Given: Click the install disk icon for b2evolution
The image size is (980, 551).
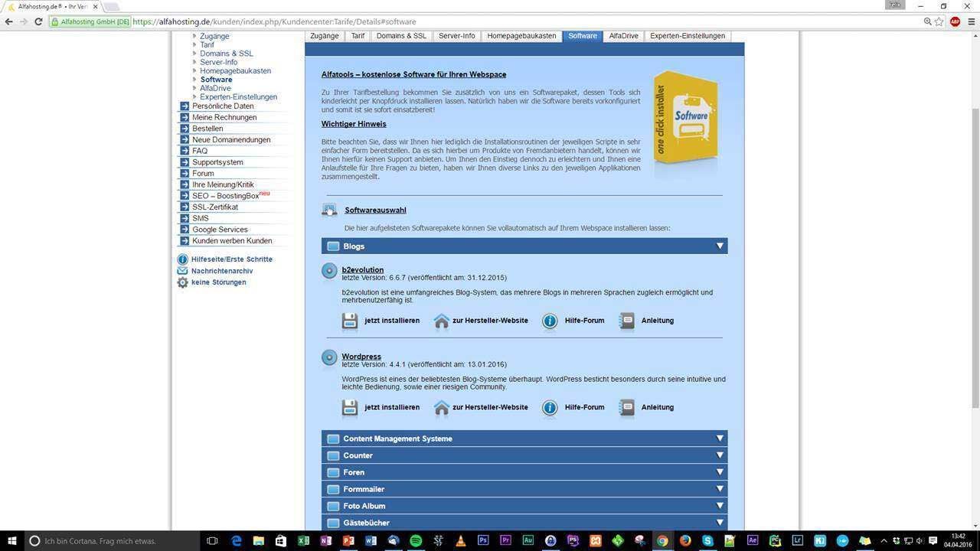Looking at the screenshot, I should [x=350, y=321].
